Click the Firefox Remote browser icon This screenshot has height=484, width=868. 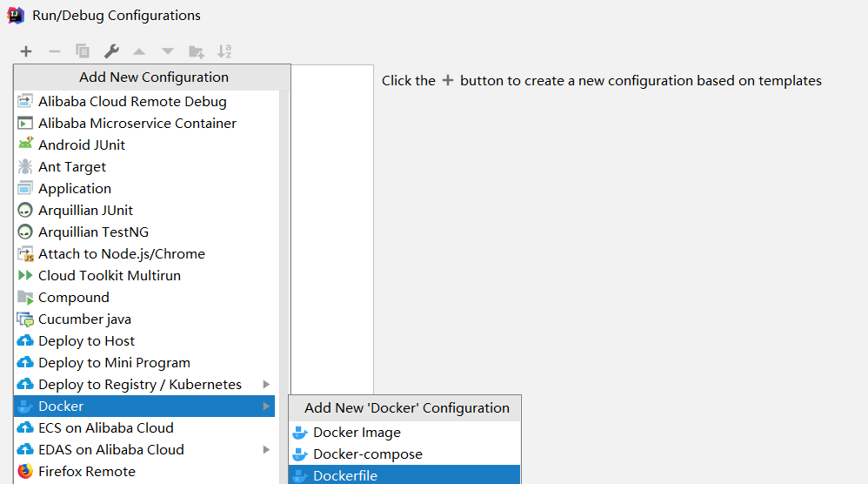pos(25,471)
